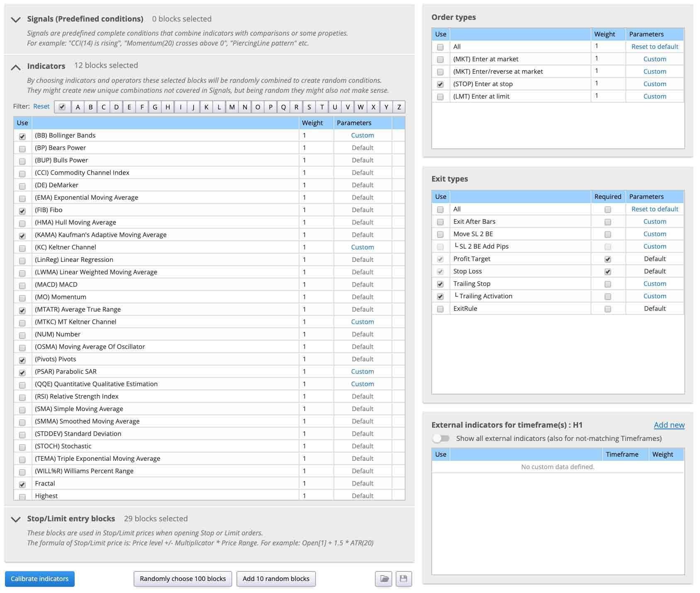The image size is (700, 593).
Task: Open Custom parameters for Enter at stop
Action: (x=655, y=84)
